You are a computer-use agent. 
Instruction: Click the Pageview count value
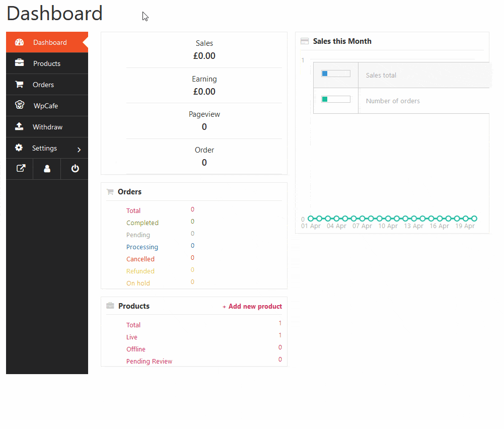(204, 127)
